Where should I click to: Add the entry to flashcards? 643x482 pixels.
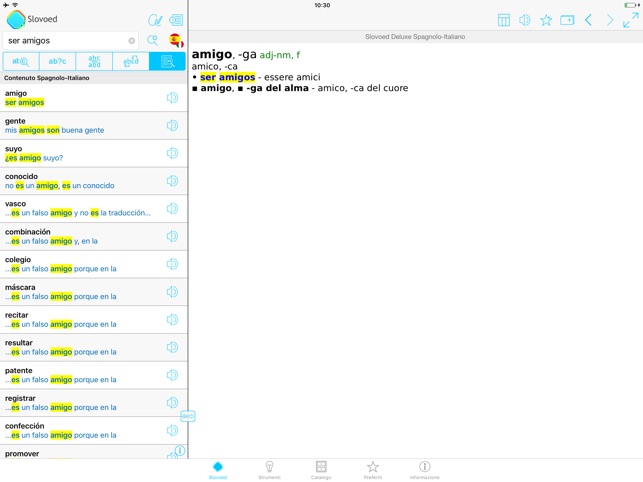click(x=567, y=20)
